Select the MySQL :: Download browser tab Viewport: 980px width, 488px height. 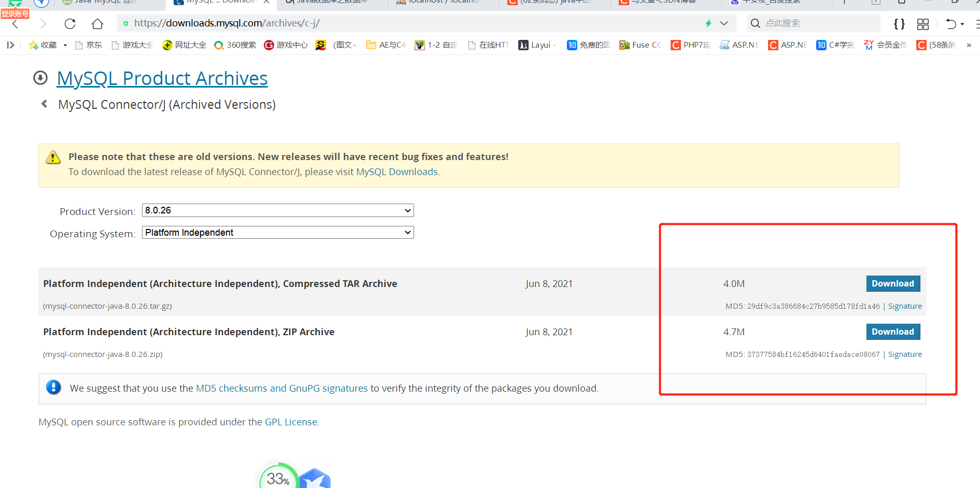[218, 3]
